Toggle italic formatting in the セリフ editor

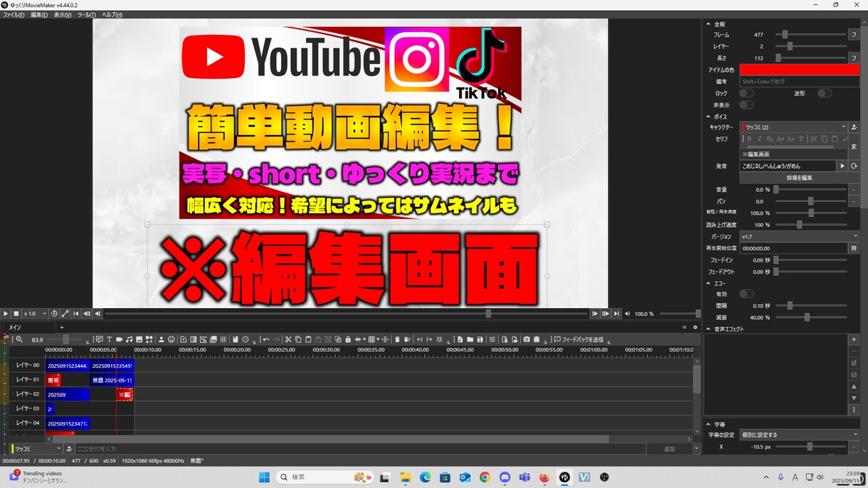point(760,139)
